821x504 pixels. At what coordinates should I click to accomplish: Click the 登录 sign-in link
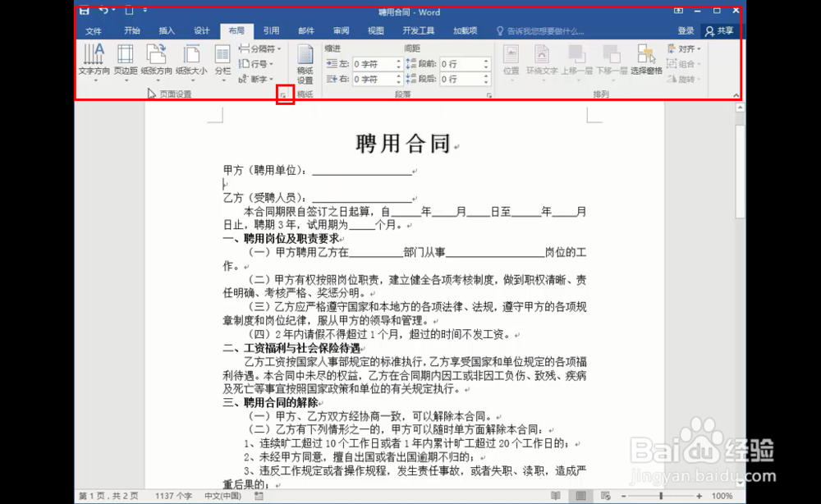click(686, 30)
